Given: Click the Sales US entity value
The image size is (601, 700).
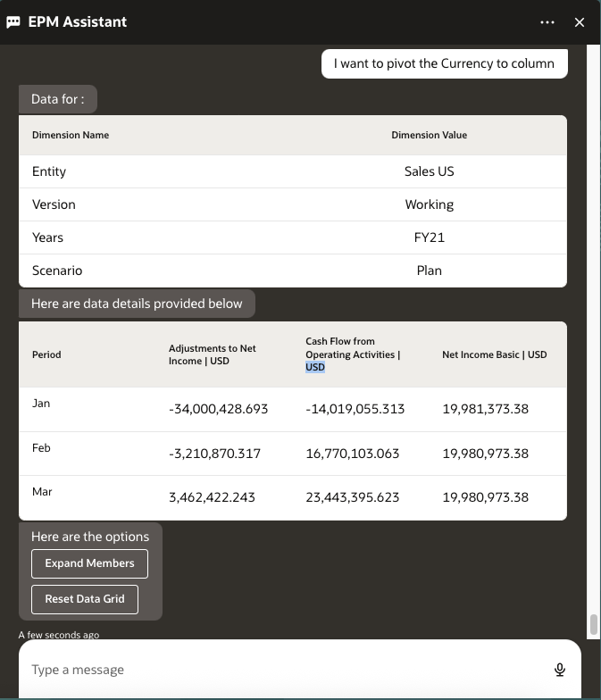Looking at the screenshot, I should pos(429,171).
